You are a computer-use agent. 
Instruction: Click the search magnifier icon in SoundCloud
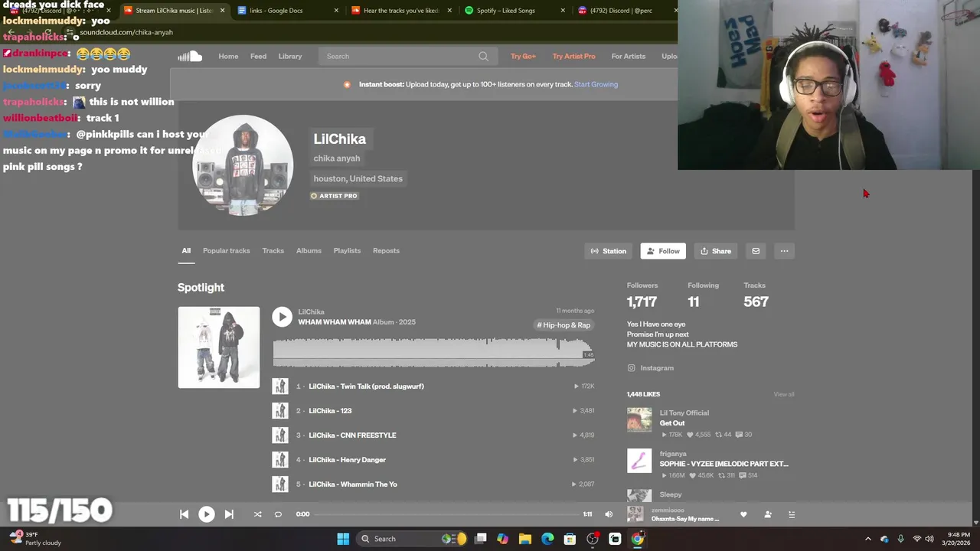(x=483, y=56)
